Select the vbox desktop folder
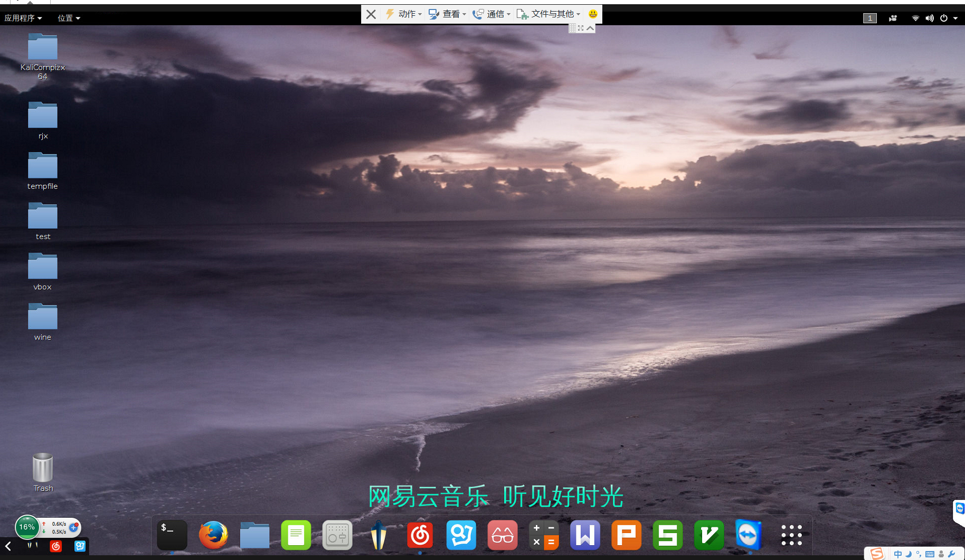 click(x=43, y=271)
